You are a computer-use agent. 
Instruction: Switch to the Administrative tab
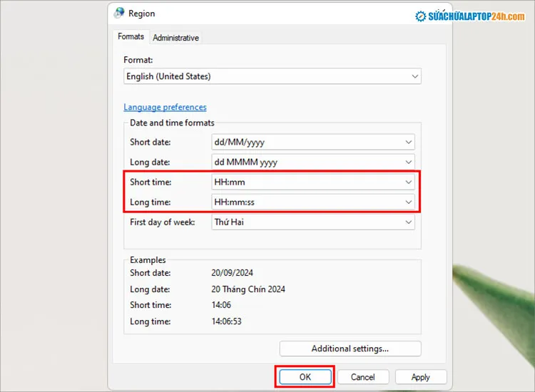(175, 38)
